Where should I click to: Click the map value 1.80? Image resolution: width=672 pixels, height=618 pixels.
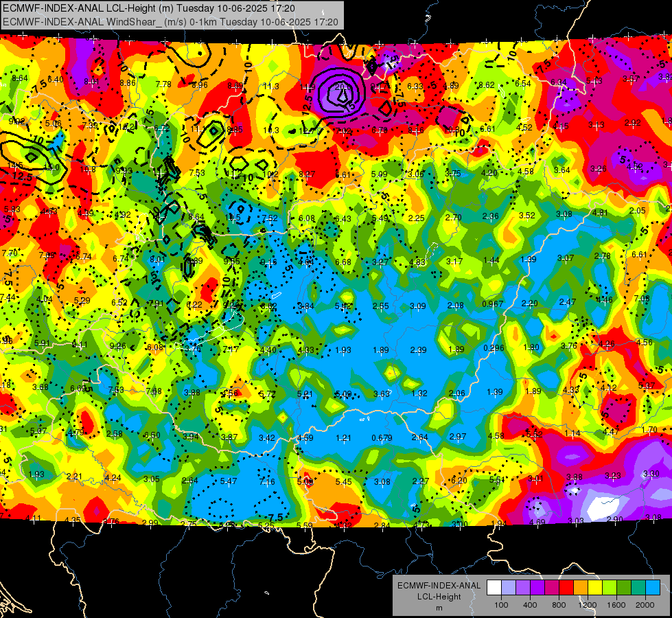pos(531,347)
